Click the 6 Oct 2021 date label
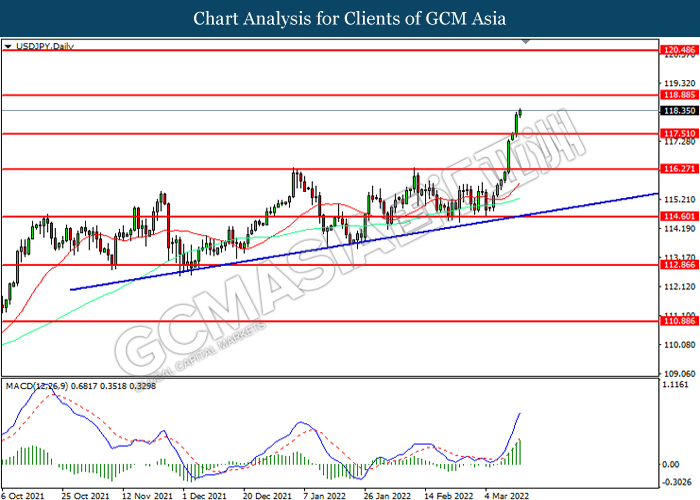The height and width of the screenshot is (500, 700). 23,496
